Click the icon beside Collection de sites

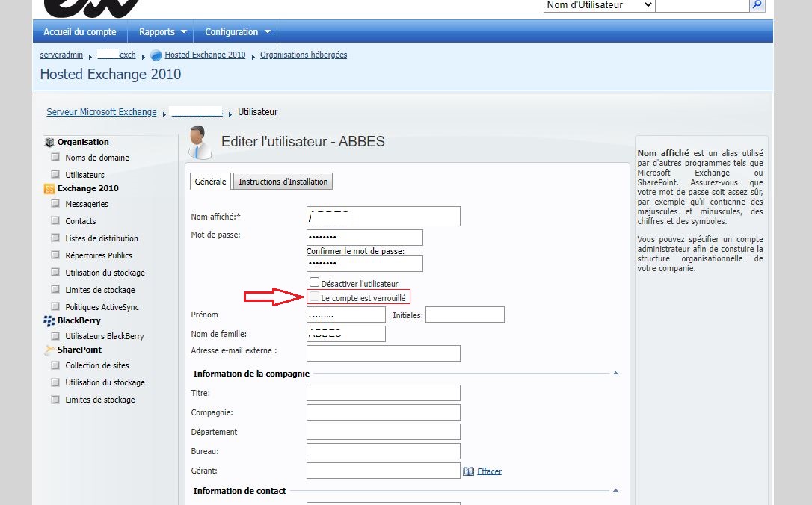coord(55,365)
